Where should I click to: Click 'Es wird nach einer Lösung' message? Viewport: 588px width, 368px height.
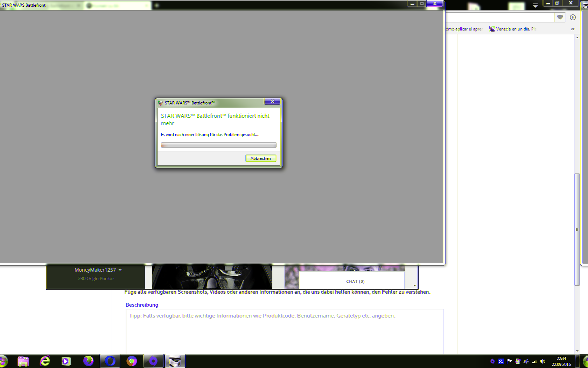coord(210,135)
